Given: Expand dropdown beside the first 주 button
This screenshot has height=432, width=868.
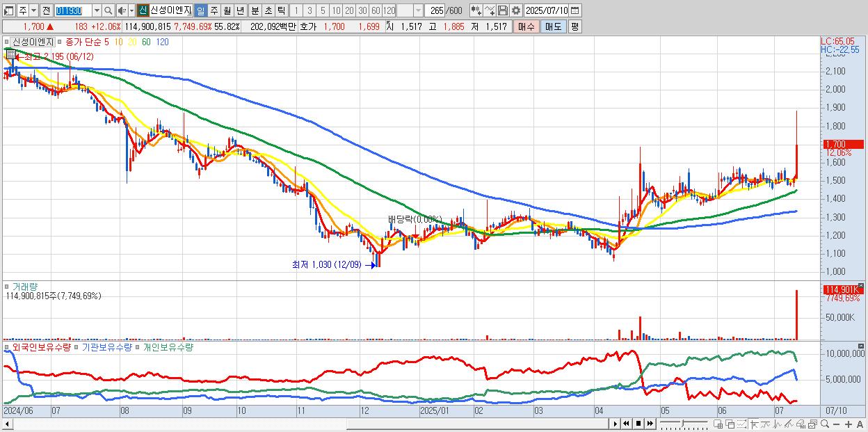Looking at the screenshot, I should tap(33, 10).
